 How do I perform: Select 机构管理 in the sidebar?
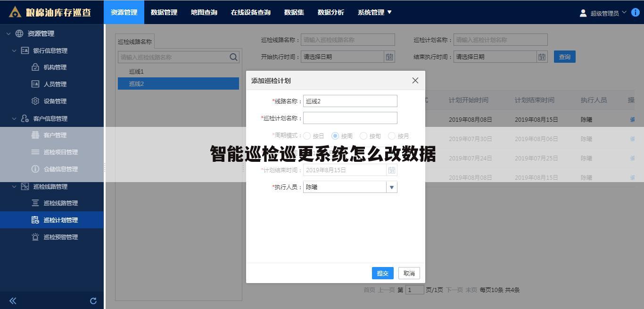[55, 67]
